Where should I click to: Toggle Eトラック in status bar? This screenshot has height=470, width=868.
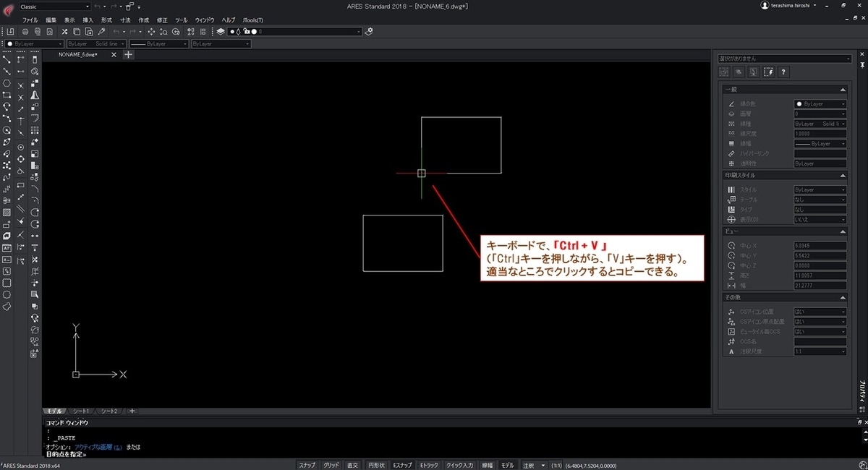tap(430, 466)
